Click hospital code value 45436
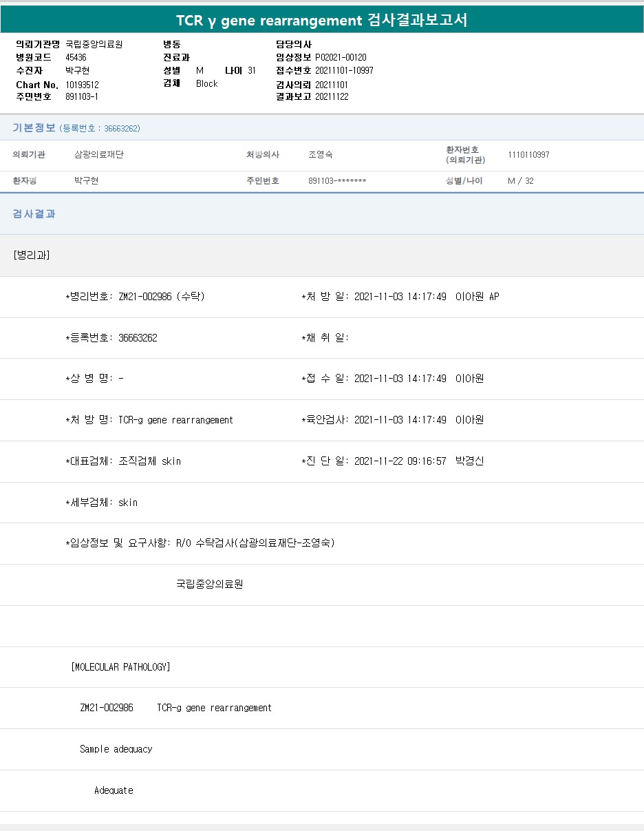The width and height of the screenshot is (644, 831). click(x=76, y=57)
